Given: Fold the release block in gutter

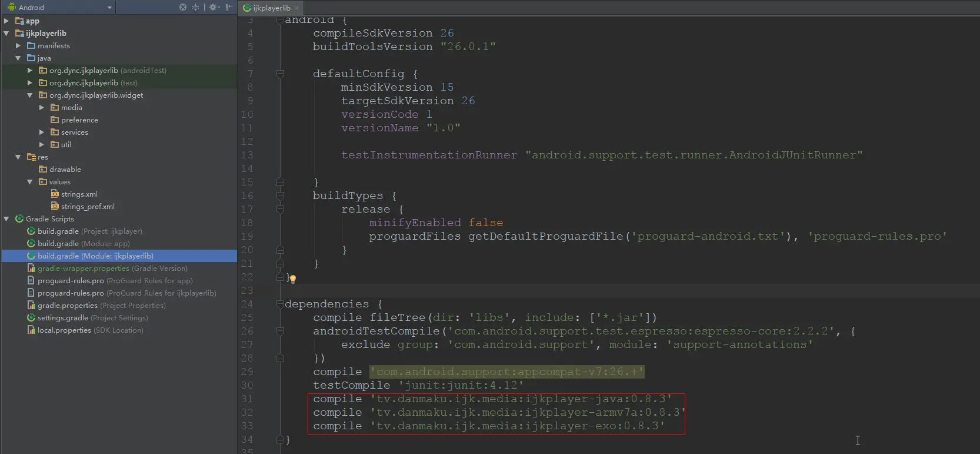Looking at the screenshot, I should pyautogui.click(x=280, y=209).
